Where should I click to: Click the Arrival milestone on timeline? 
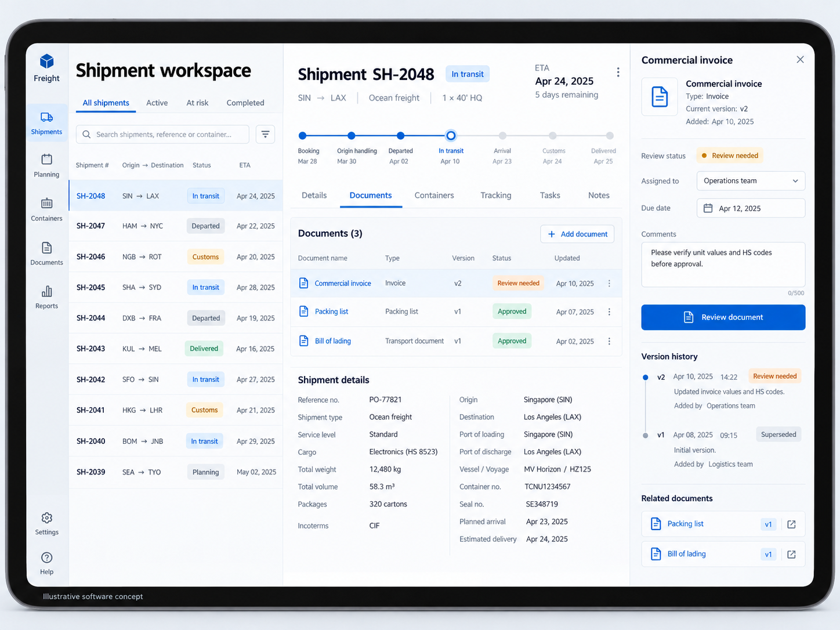coord(502,136)
